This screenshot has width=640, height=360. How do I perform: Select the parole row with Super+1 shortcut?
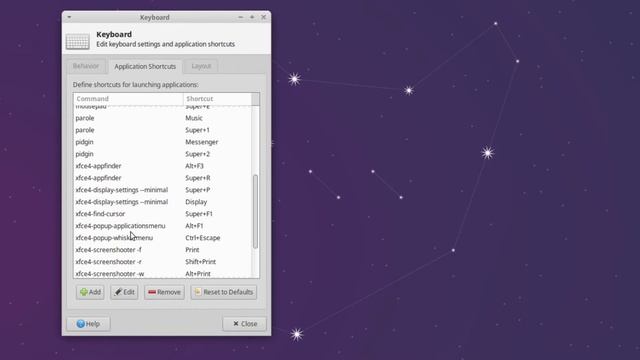tap(163, 130)
